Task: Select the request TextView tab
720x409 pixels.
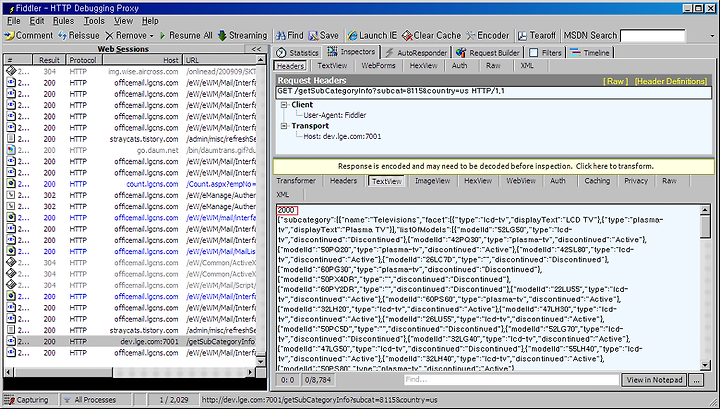Action: click(332, 66)
